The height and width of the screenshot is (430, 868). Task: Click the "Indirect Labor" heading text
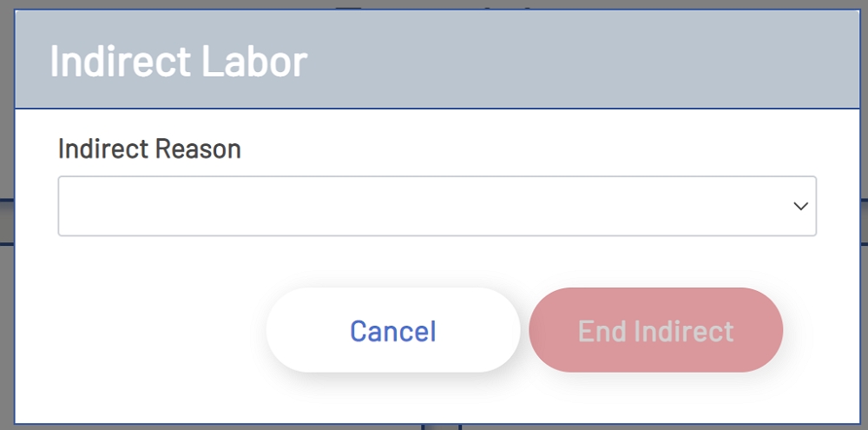pyautogui.click(x=179, y=62)
